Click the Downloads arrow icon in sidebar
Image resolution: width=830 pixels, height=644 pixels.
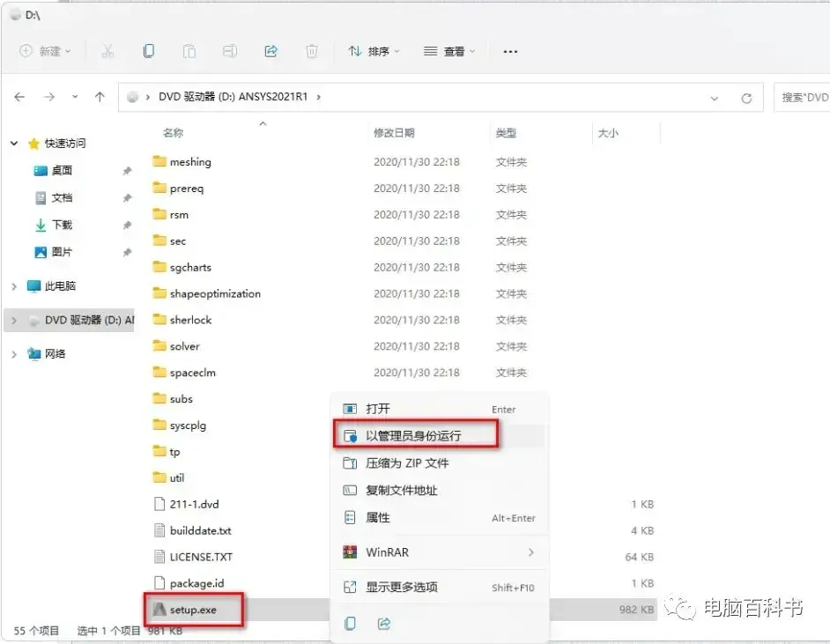coord(41,225)
